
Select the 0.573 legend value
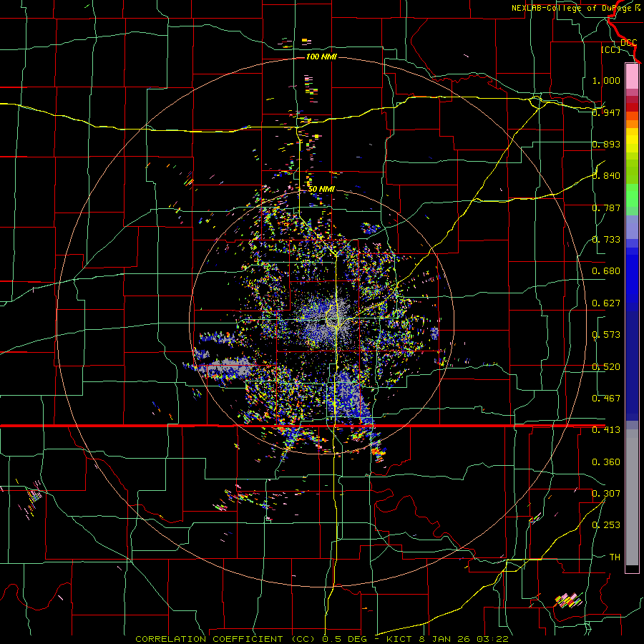click(606, 335)
